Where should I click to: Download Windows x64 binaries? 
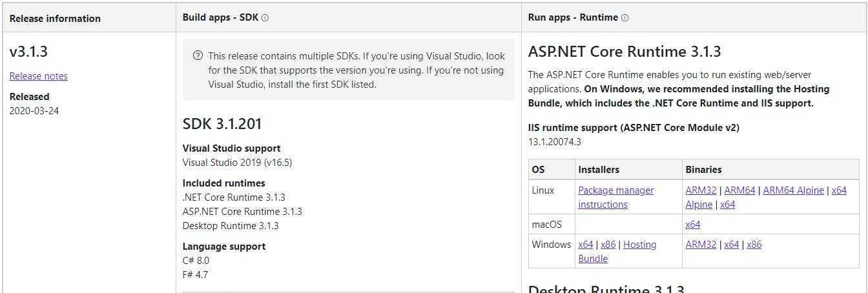point(732,245)
